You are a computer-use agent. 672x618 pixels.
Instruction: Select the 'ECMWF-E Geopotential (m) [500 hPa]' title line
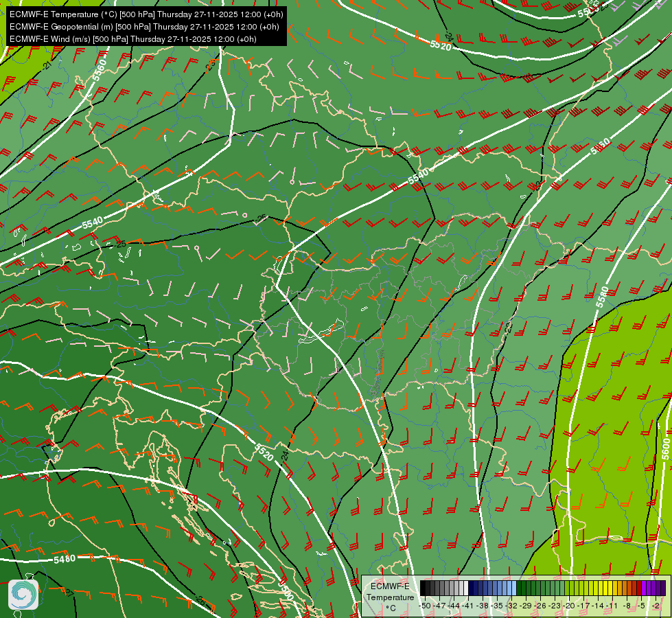(144, 27)
